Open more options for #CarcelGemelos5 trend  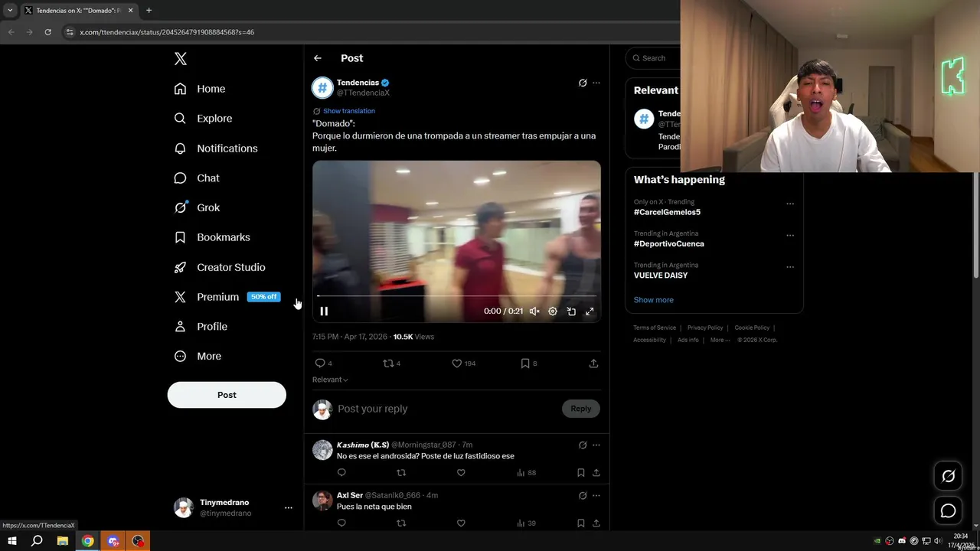coord(790,204)
